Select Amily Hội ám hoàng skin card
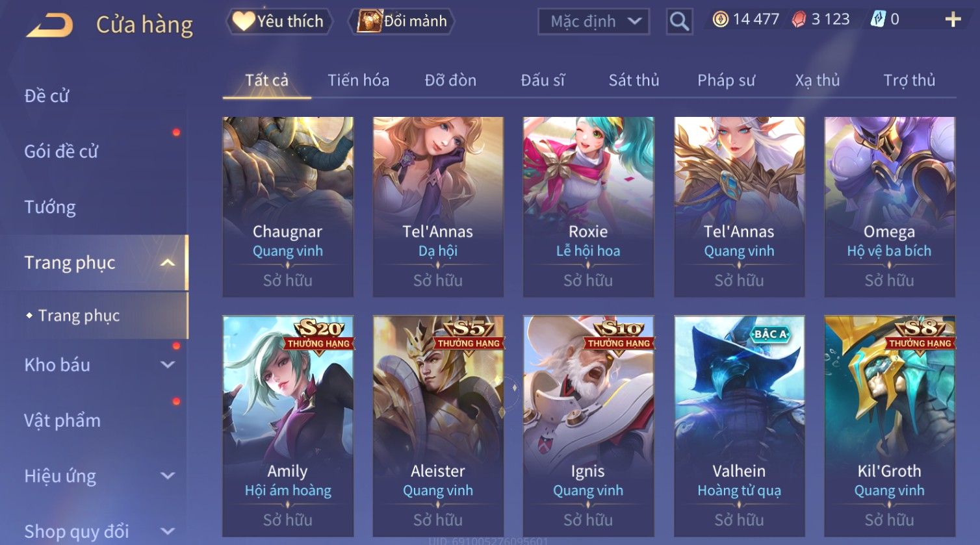Viewport: 980px width, 545px height. tap(288, 426)
